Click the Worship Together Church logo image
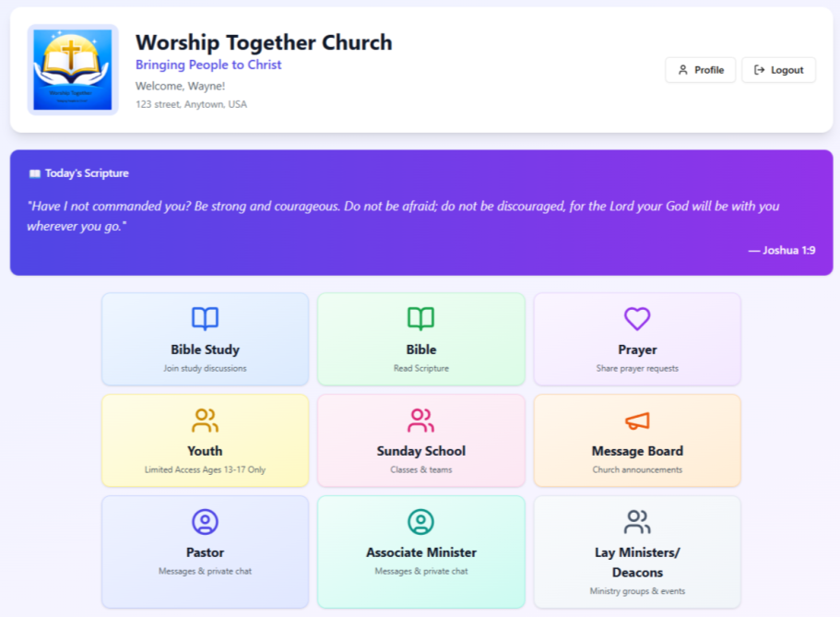The width and height of the screenshot is (840, 617). 73,70
